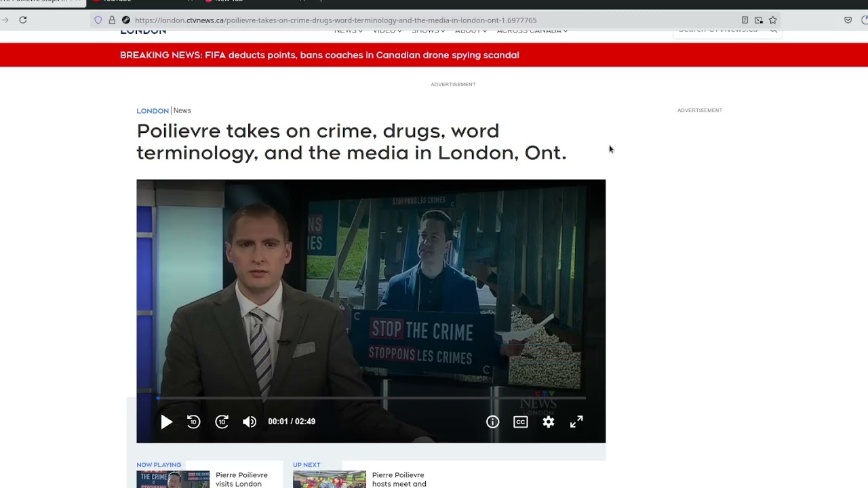Rewind the video 10 seconds

(194, 422)
